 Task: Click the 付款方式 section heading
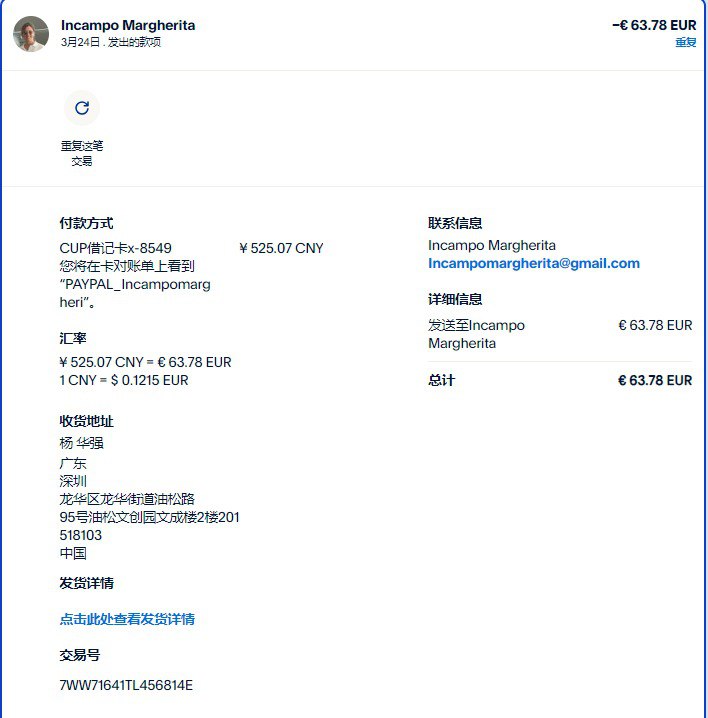[x=86, y=223]
